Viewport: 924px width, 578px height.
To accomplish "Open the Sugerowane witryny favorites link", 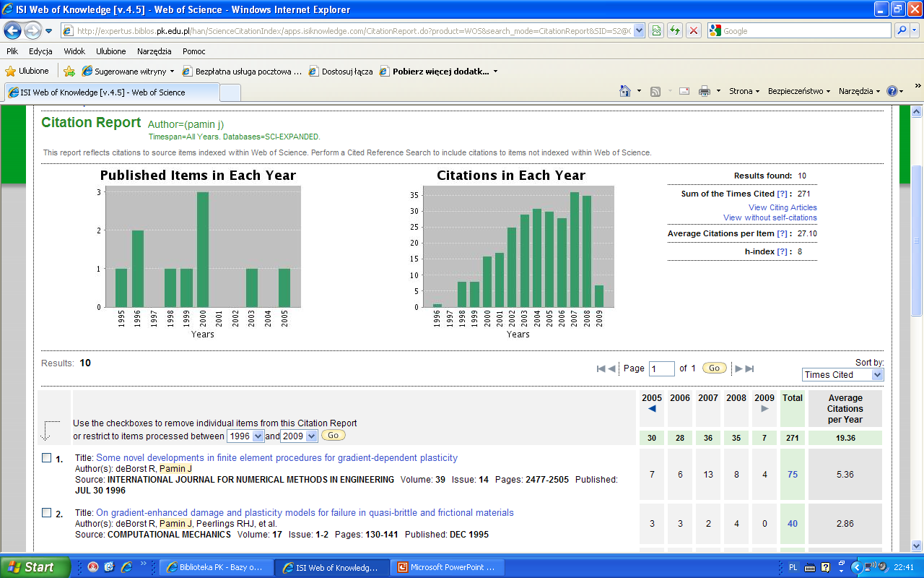I will coord(128,71).
